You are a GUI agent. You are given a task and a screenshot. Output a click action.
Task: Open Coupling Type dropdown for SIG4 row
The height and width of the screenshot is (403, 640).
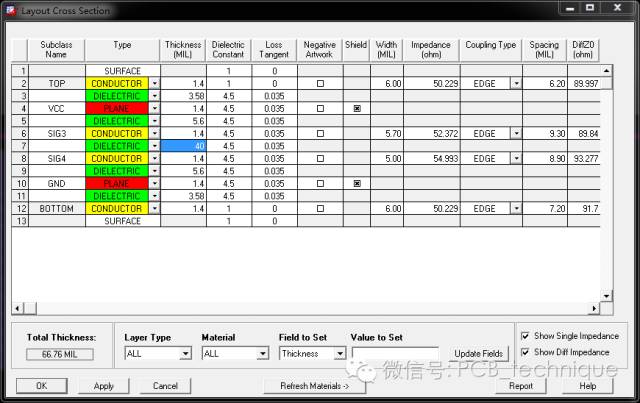coord(516,158)
